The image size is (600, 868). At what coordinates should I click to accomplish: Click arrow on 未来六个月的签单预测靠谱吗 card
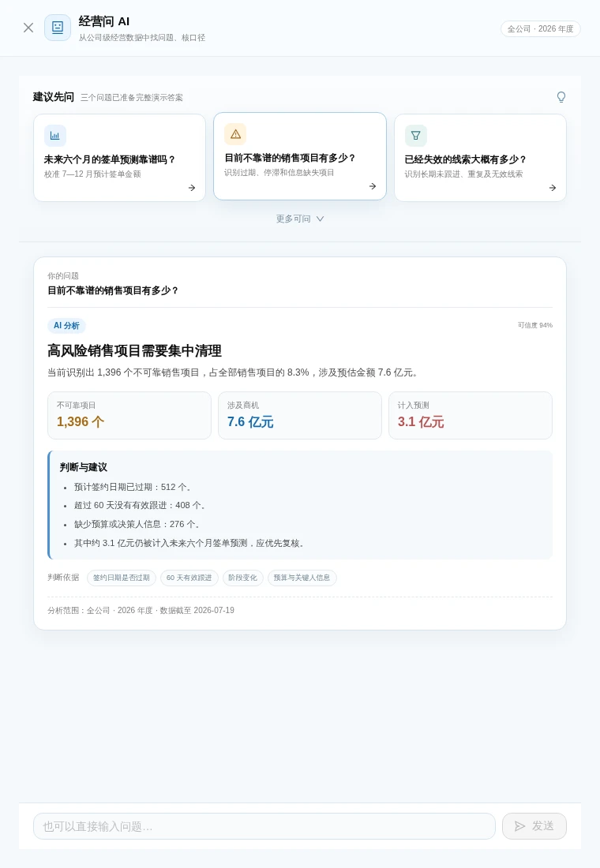point(192,189)
